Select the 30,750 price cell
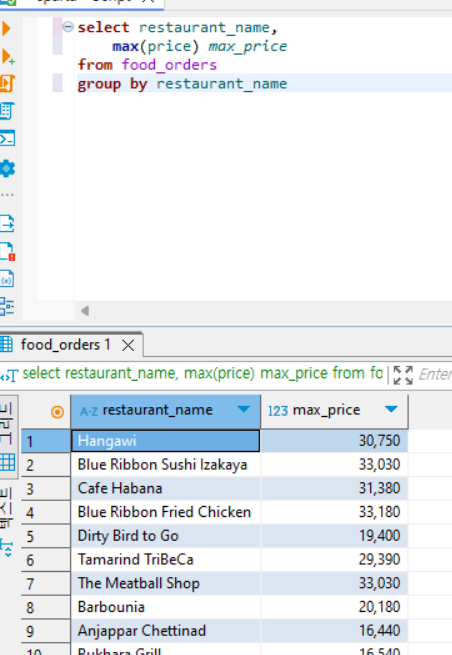452x655 pixels. click(334, 441)
